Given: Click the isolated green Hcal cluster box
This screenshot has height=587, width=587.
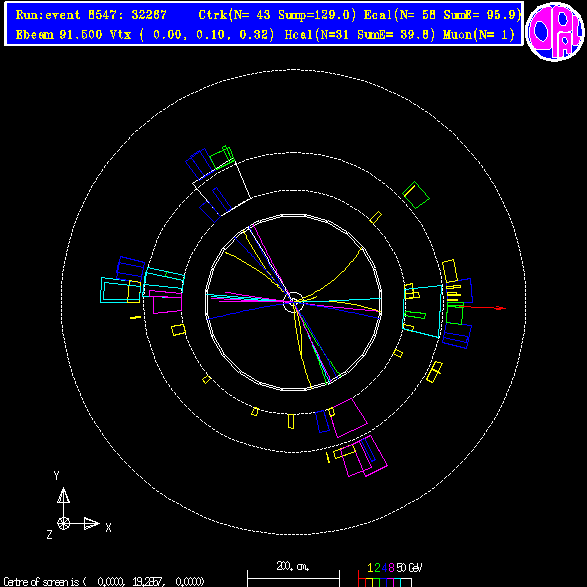Looking at the screenshot, I should (416, 195).
